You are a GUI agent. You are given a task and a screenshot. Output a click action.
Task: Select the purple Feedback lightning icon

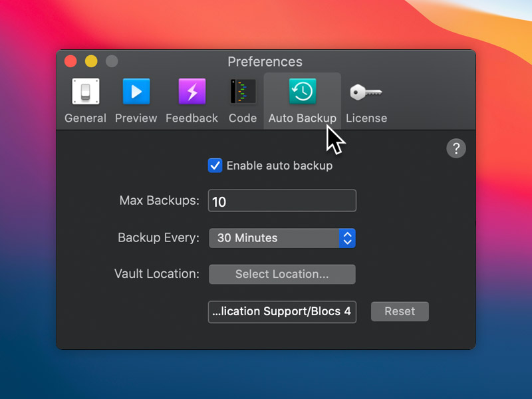pyautogui.click(x=192, y=92)
